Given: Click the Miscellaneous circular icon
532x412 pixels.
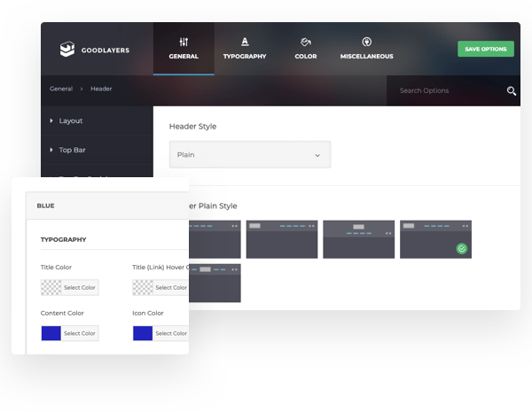Looking at the screenshot, I should click(366, 42).
